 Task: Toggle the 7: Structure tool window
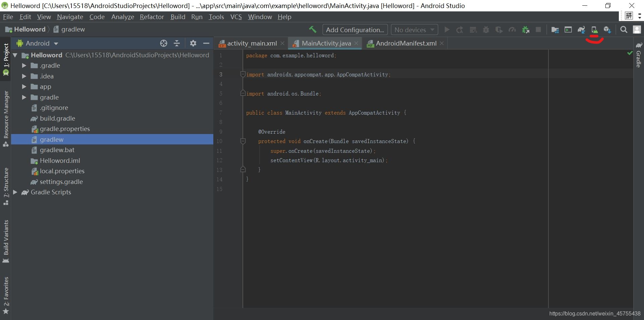(x=6, y=186)
